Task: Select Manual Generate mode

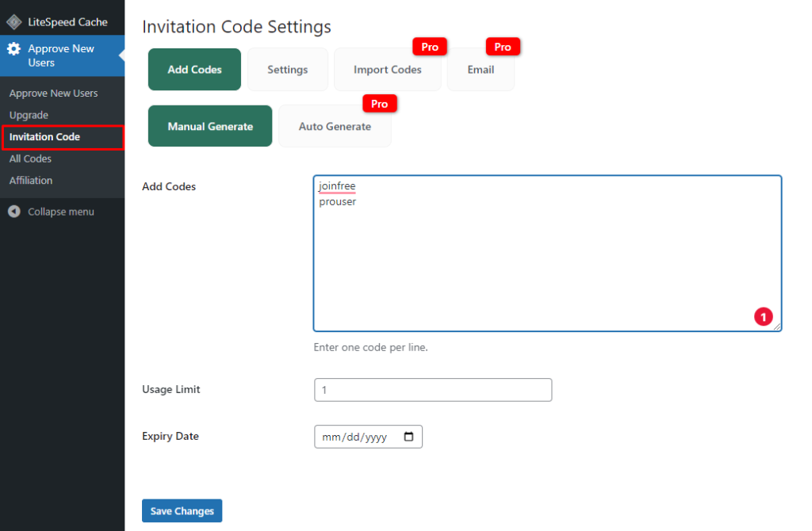Action: pos(209,125)
